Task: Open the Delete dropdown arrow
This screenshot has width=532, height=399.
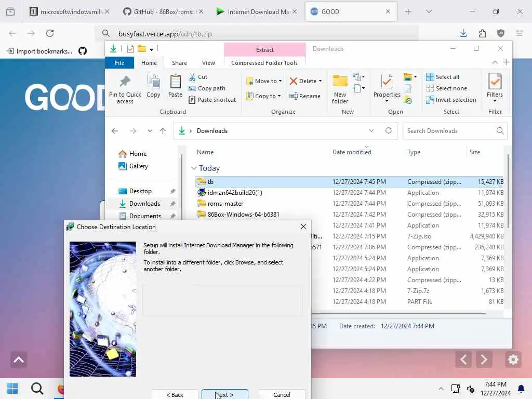Action: (320, 81)
